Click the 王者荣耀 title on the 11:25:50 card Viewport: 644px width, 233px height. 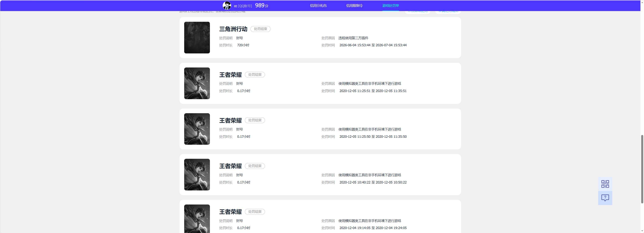point(231,120)
